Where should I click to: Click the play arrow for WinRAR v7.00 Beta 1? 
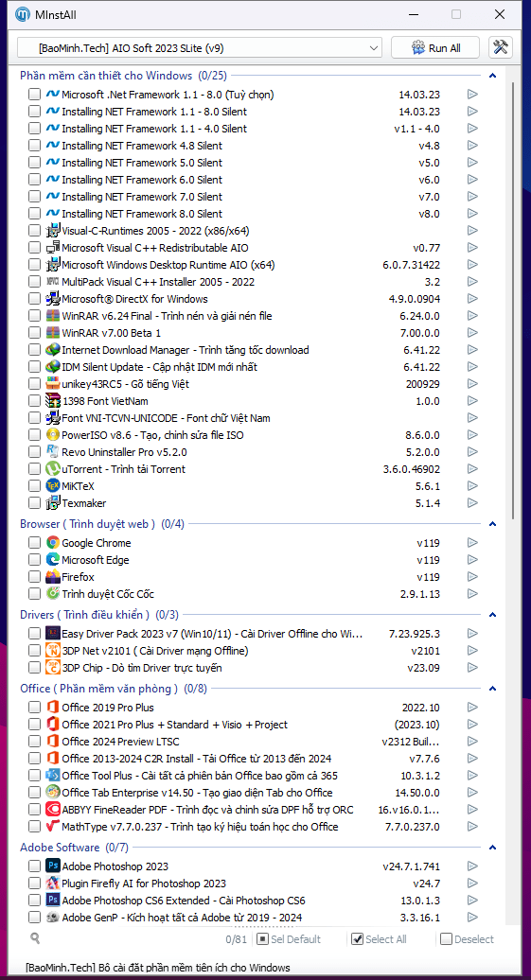(x=472, y=333)
